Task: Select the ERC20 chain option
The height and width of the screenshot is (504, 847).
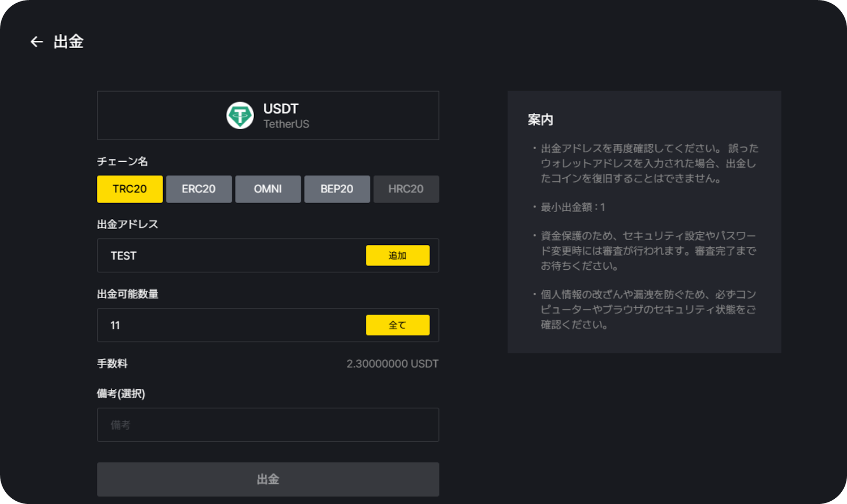Action: click(x=199, y=189)
